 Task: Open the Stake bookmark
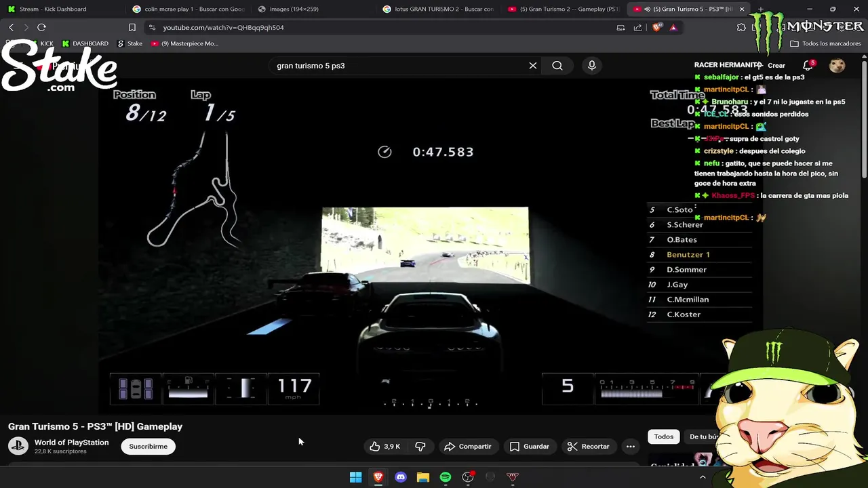[x=130, y=43]
